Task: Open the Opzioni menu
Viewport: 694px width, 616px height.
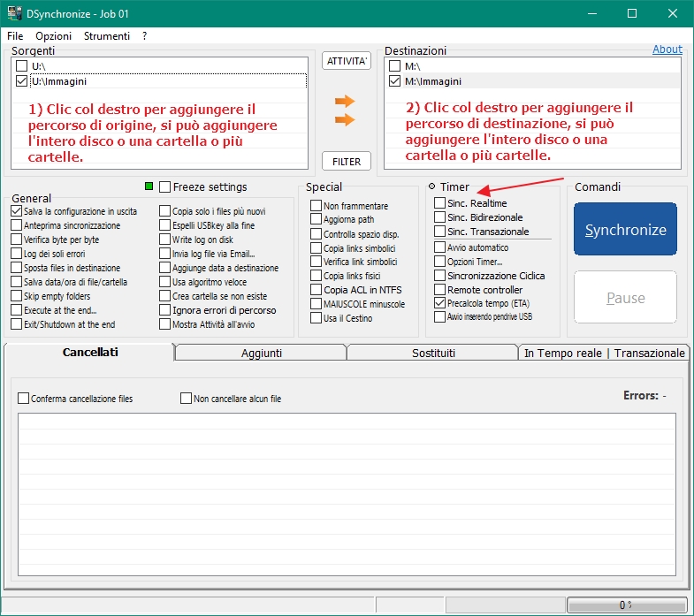Action: click(54, 36)
